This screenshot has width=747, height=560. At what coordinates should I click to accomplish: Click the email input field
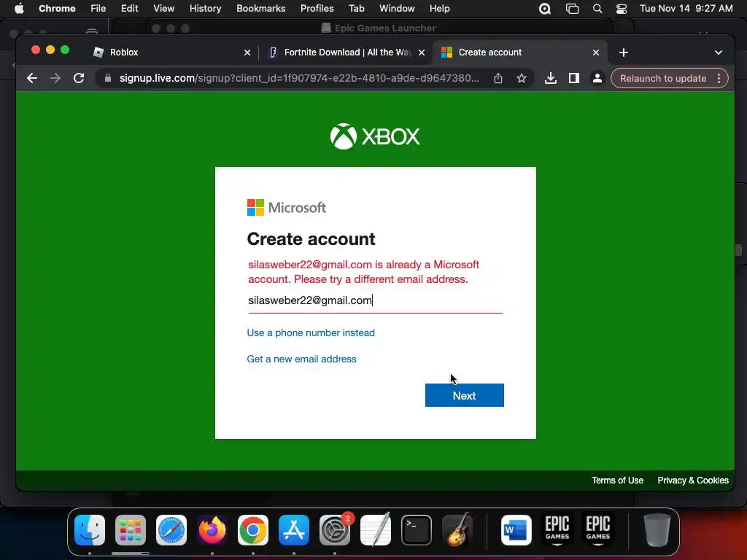[376, 300]
